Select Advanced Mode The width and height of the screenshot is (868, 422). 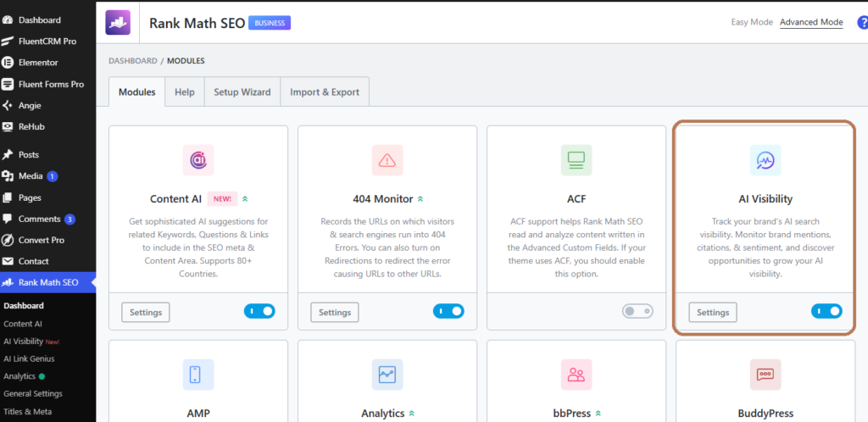811,22
